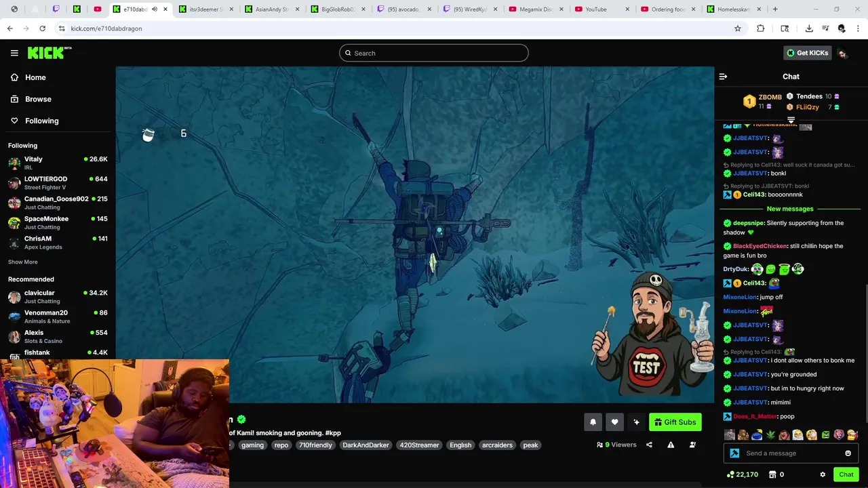Click Send a message chat input
The image size is (868, 488).
coord(791,453)
